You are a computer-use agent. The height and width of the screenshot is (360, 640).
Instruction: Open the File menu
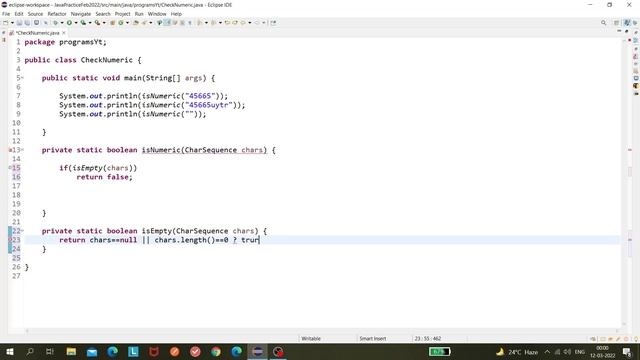[x=6, y=14]
